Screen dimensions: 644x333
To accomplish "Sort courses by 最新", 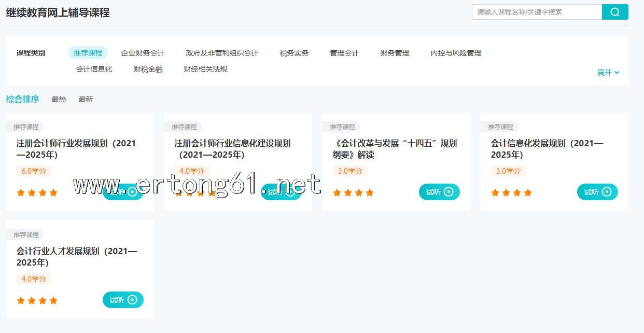I will point(86,99).
